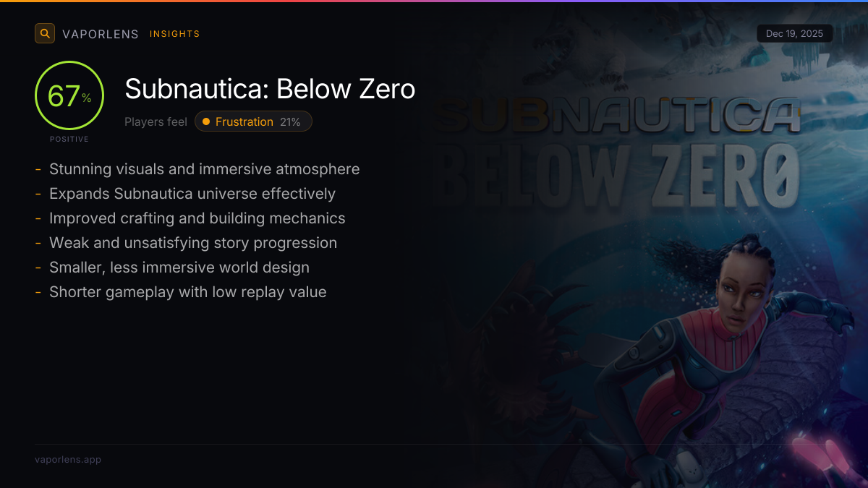Click the orange dot in Frustration badge
Viewport: 868px width, 488px height.
tap(206, 121)
